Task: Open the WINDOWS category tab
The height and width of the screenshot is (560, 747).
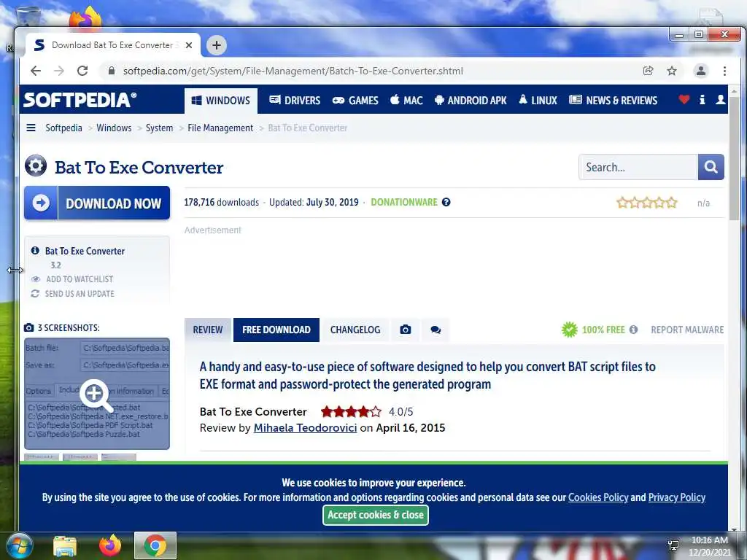Action: [x=221, y=101]
